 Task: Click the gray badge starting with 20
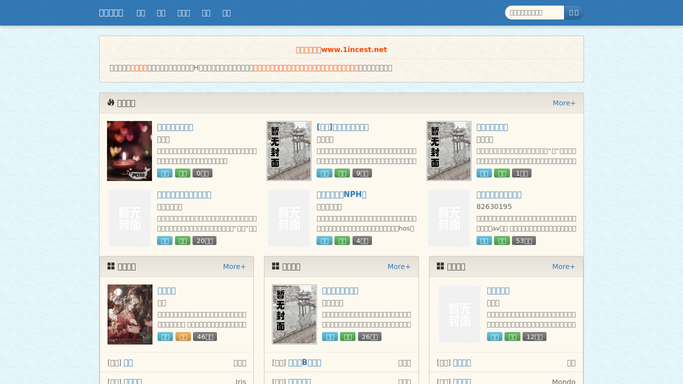pyautogui.click(x=204, y=241)
